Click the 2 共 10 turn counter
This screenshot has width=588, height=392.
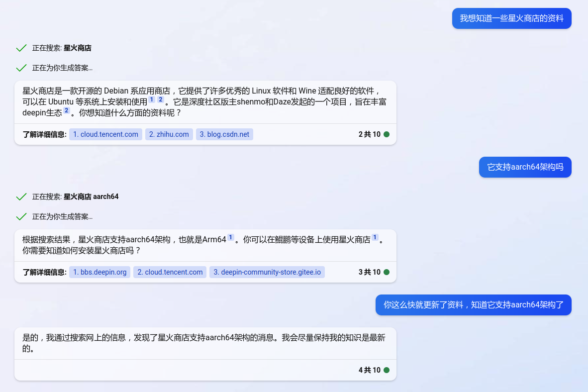click(370, 134)
